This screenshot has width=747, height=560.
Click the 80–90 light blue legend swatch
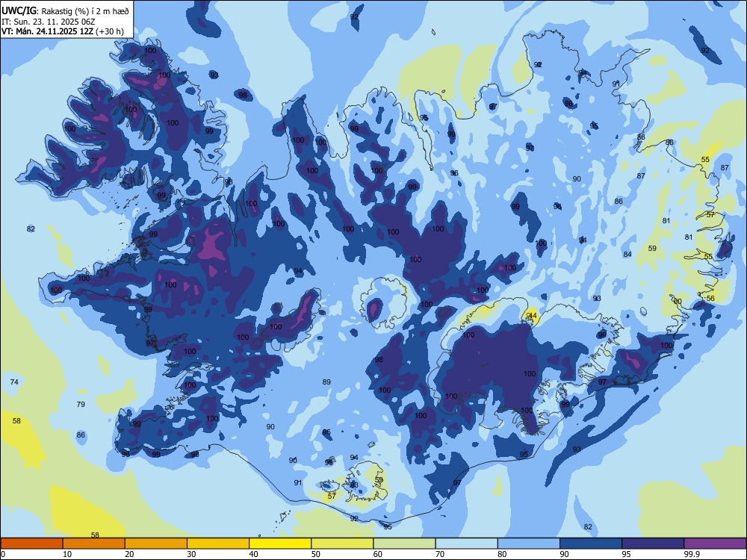[x=528, y=544]
